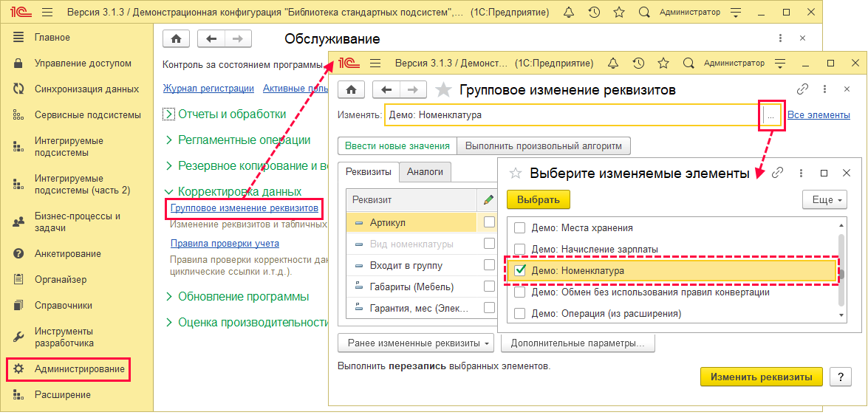This screenshot has width=868, height=415.
Task: Go back arrow in Групповое изменение window
Action: coord(386,89)
